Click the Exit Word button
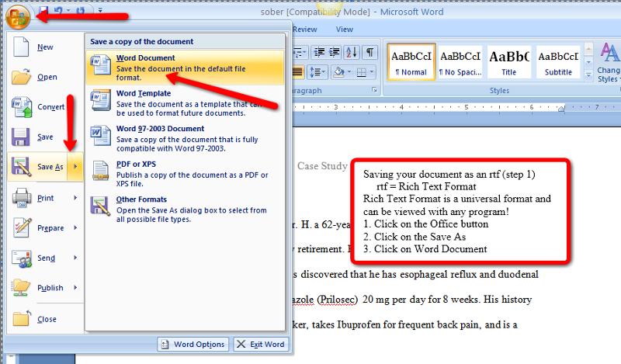Screen dimensions: 621x364 point(261,344)
